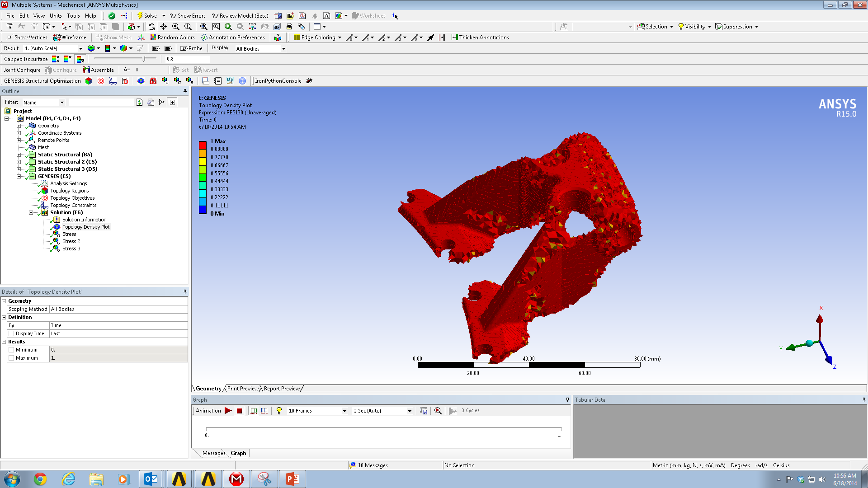Toggle Thicken Annotations
Screen dimensions: 868x488
pos(480,38)
